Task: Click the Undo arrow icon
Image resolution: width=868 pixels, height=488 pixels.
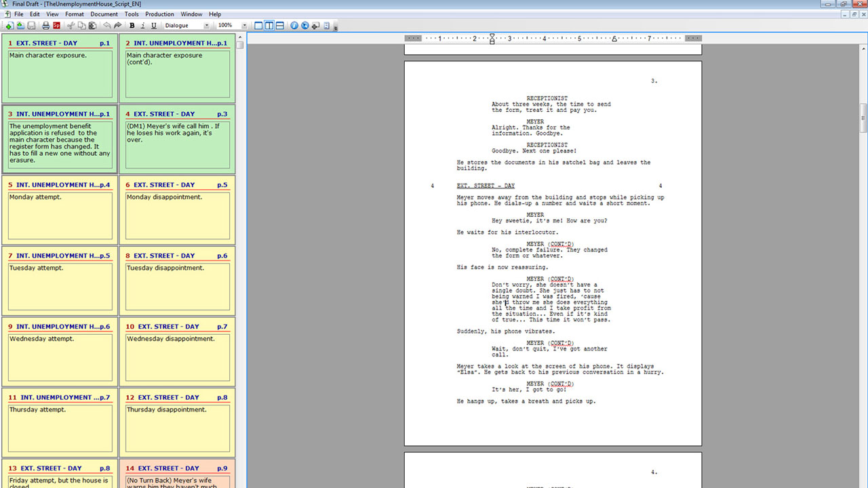Action: pos(107,26)
